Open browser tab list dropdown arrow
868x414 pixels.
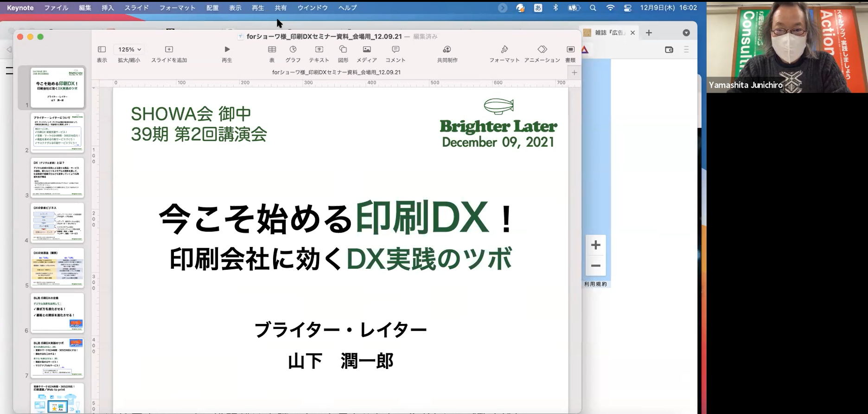click(x=686, y=32)
